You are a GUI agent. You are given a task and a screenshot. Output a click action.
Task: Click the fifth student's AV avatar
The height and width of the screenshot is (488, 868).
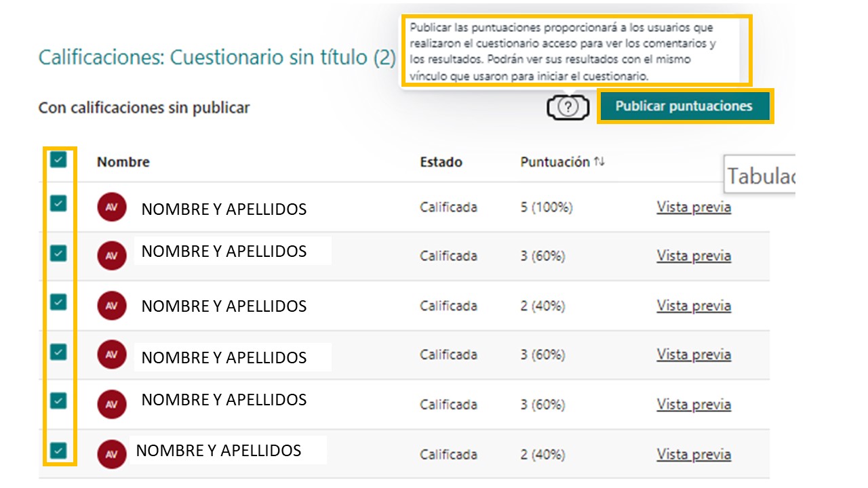pyautogui.click(x=112, y=404)
